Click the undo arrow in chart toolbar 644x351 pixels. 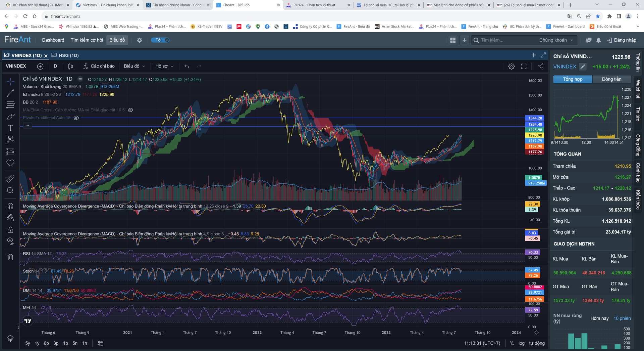[186, 66]
